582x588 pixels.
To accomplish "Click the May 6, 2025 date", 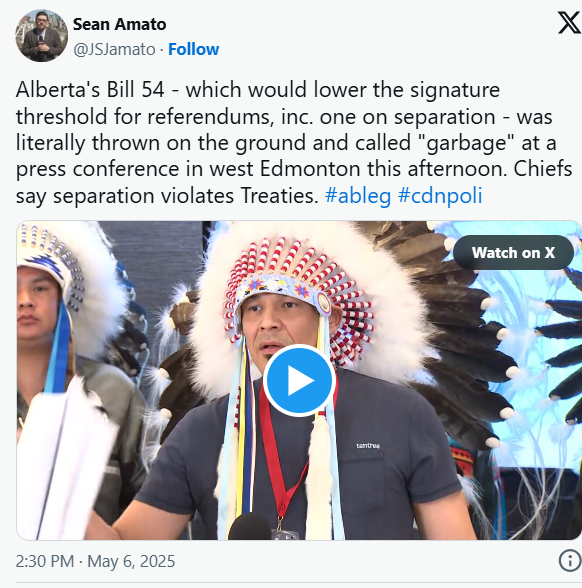I will (x=131, y=561).
